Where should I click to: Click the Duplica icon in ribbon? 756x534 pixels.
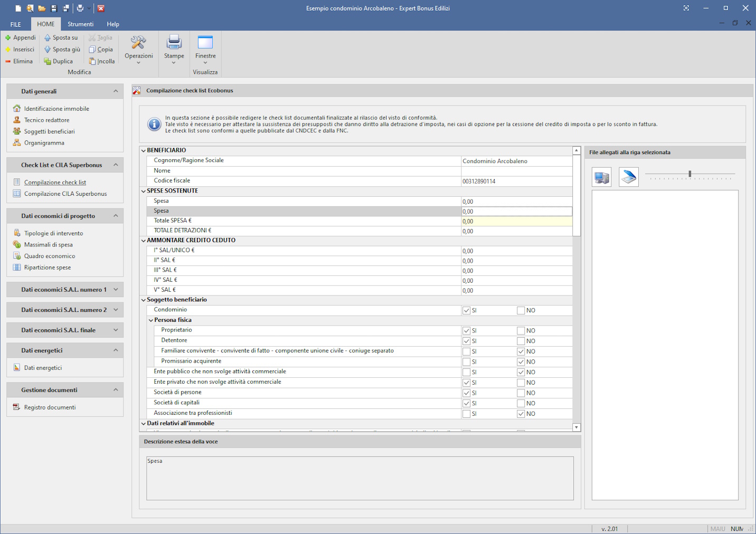click(48, 61)
